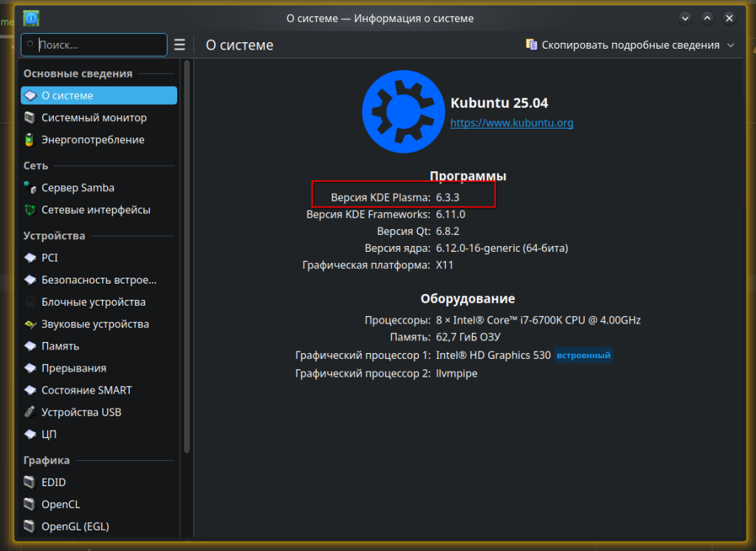Select Энергопотребление in the sidebar
Image resolution: width=756 pixels, height=551 pixels.
(99, 140)
